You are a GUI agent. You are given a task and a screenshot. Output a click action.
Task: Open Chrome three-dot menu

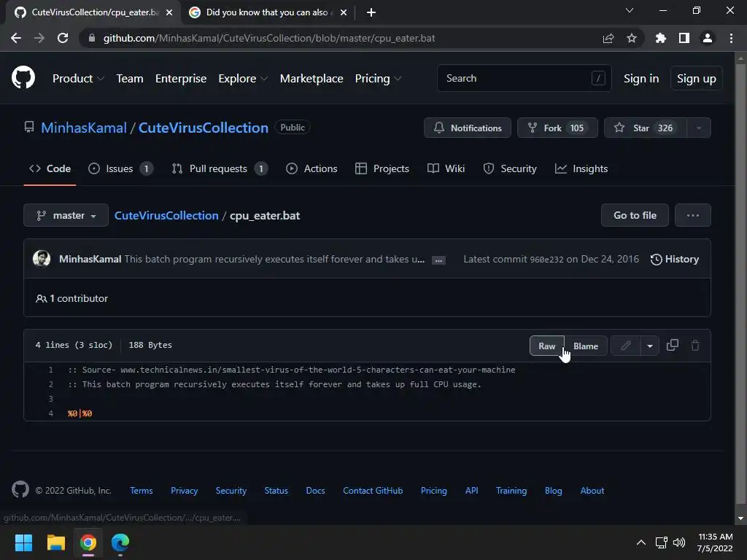731,38
